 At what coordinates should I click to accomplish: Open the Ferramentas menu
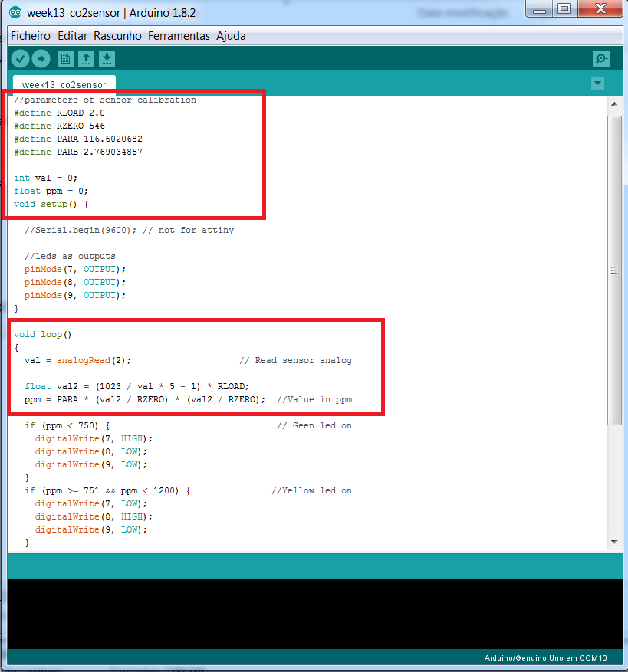point(179,36)
